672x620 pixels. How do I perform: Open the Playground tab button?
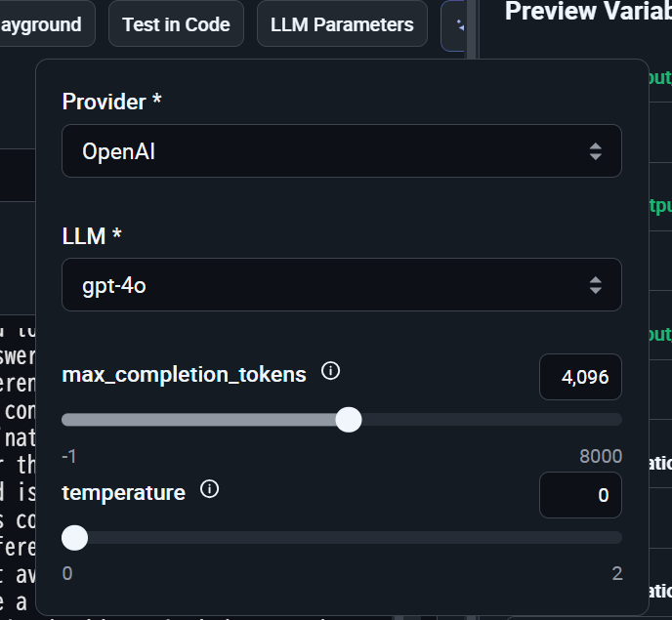click(x=44, y=24)
